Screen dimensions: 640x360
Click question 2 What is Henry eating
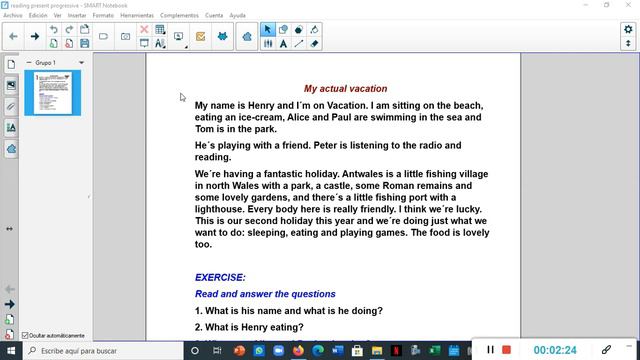249,327
